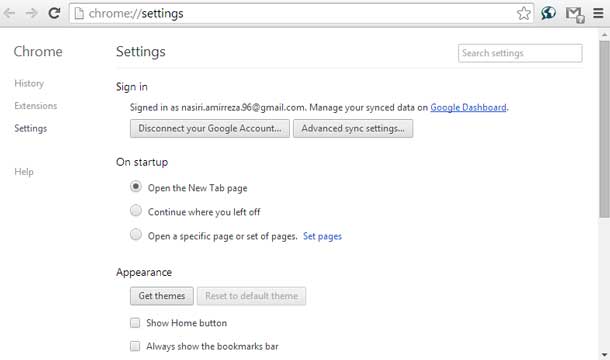Viewport: 610px width, 360px height.
Task: Click the scrollbar down arrow
Action: (x=604, y=355)
